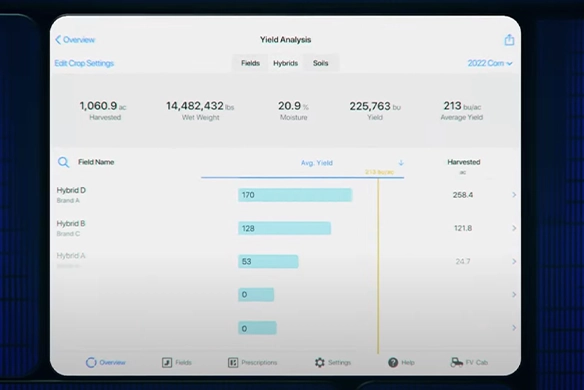This screenshot has width=584, height=390.
Task: Expand Hybrid B row chevron
Action: pos(514,228)
